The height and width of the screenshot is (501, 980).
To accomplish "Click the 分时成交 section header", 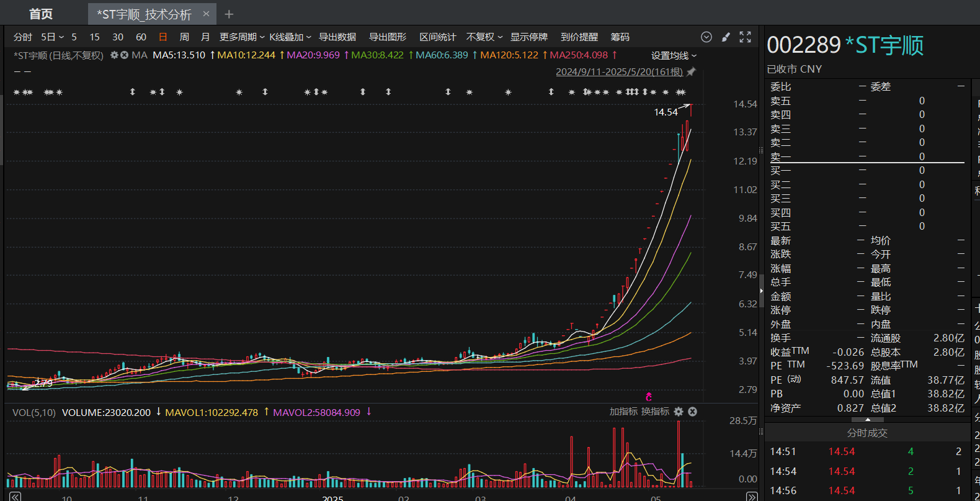I will (867, 433).
